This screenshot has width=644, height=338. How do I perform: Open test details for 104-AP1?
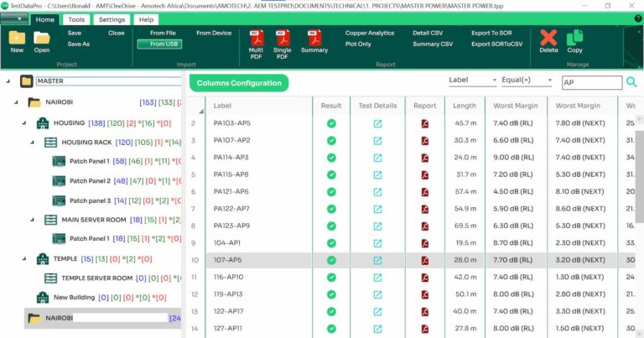[x=377, y=243]
